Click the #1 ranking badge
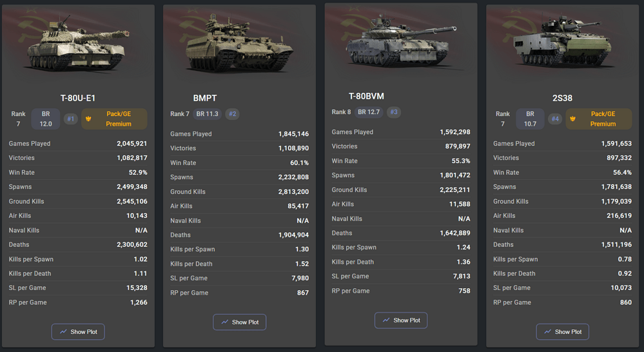Screen dimensions: 644x352 point(71,119)
